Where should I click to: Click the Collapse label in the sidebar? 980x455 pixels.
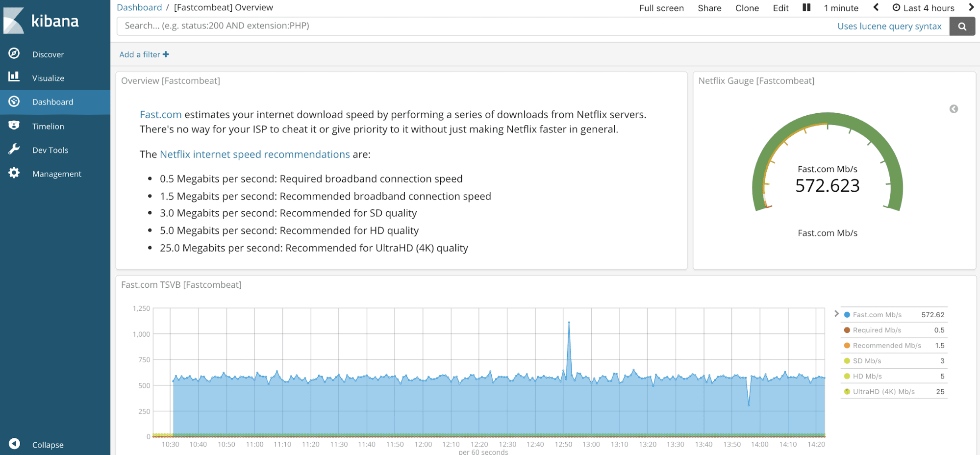48,445
